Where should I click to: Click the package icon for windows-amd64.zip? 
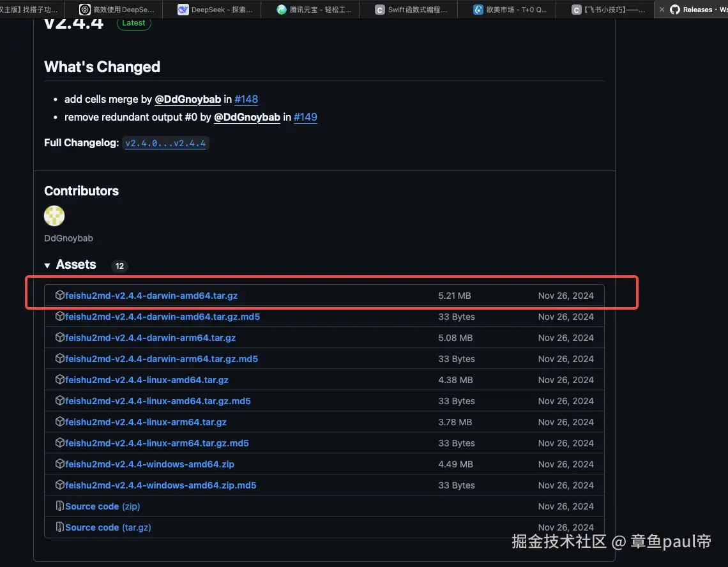(x=59, y=464)
